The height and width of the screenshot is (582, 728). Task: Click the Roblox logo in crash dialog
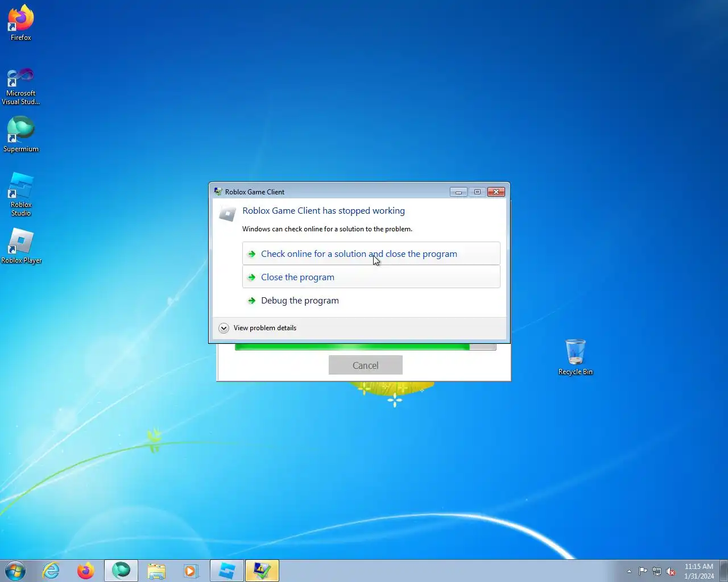[x=227, y=214]
